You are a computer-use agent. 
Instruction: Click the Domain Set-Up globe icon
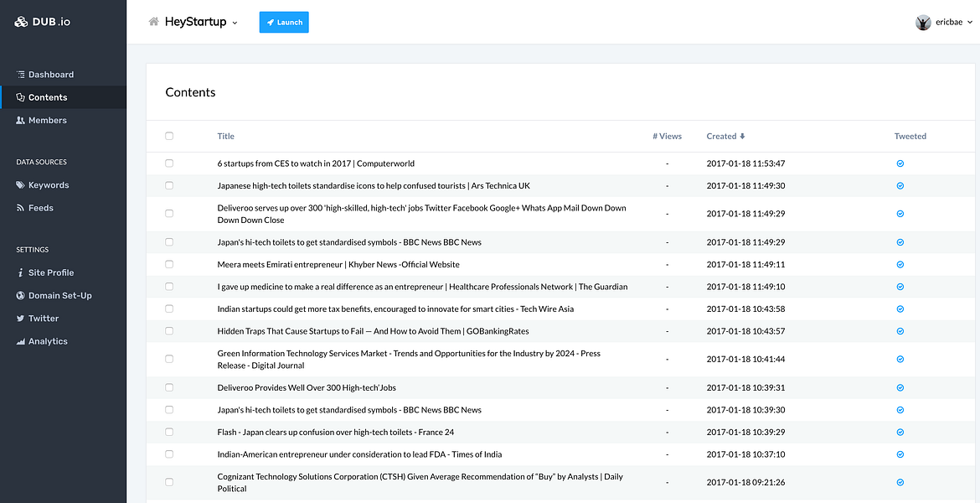[x=21, y=295]
